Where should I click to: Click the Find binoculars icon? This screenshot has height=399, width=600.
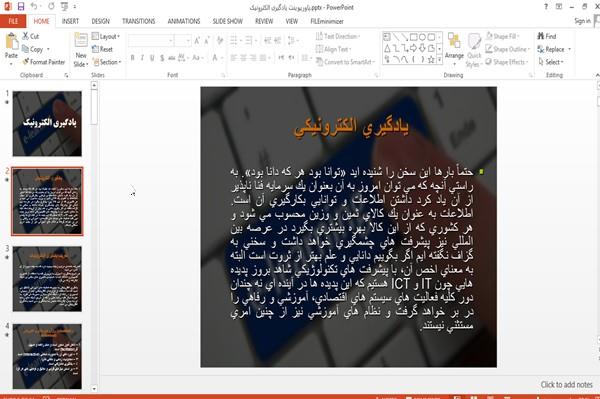[x=541, y=36]
